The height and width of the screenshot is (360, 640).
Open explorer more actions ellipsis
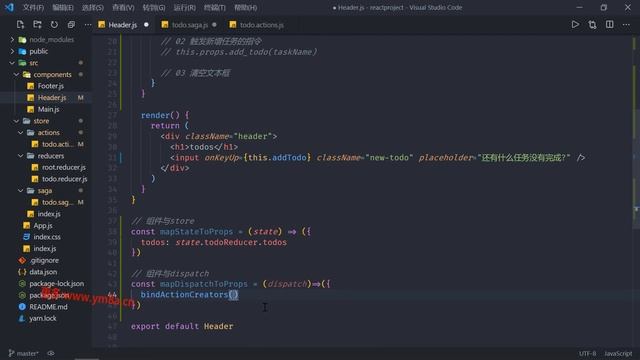tap(88, 24)
